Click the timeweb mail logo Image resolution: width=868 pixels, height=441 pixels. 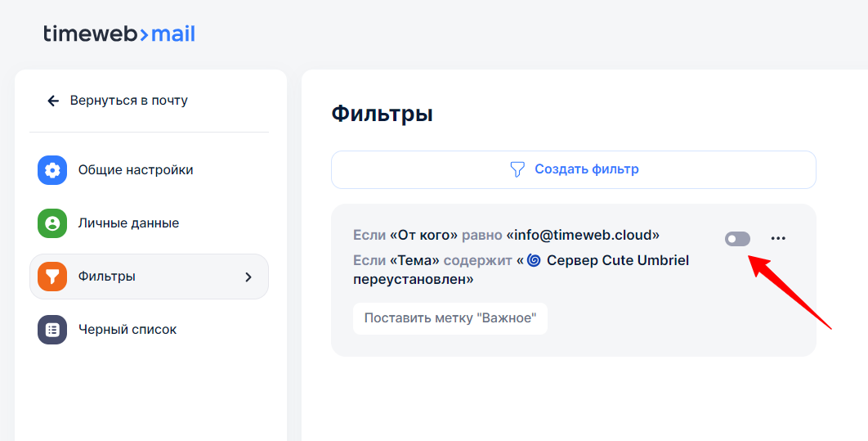coord(119,34)
